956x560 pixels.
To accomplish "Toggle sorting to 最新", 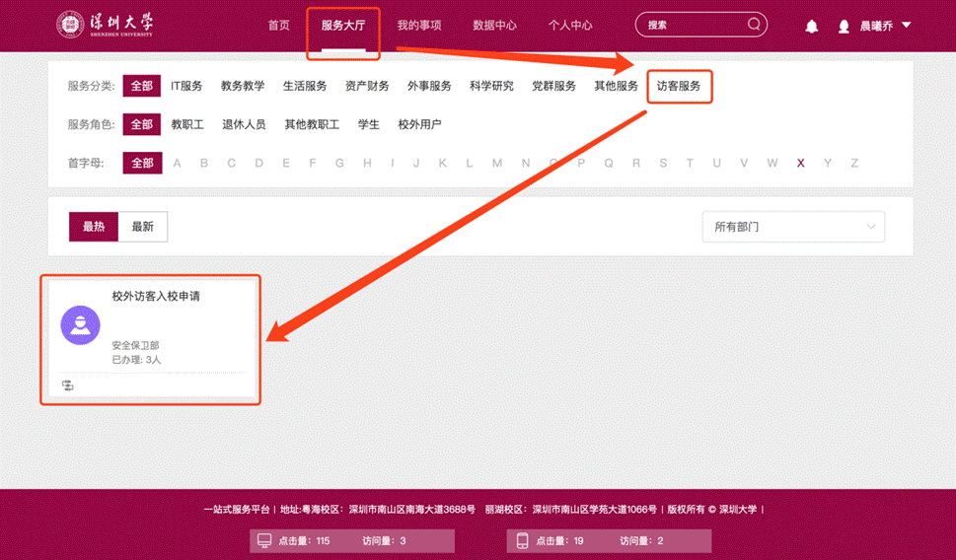I will [143, 227].
